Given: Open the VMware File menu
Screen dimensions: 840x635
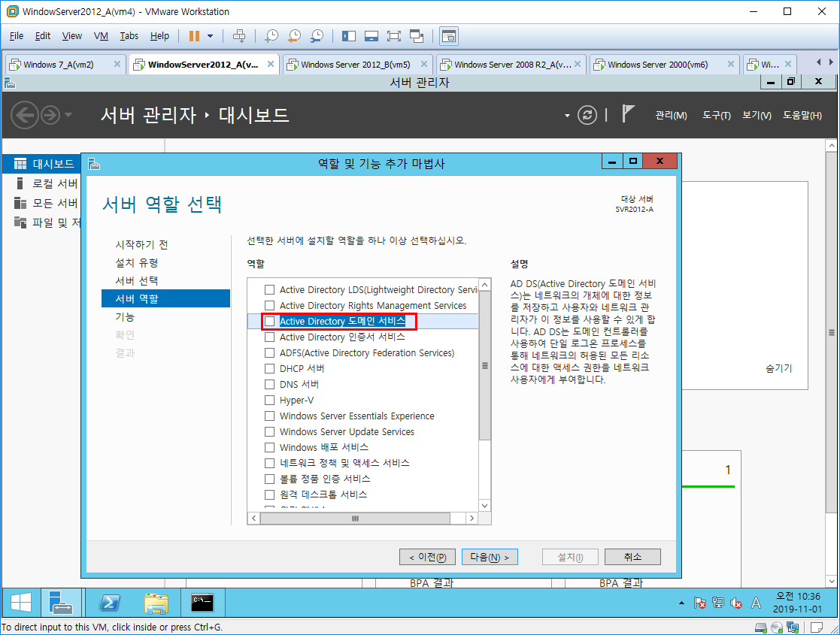Looking at the screenshot, I should tap(17, 36).
